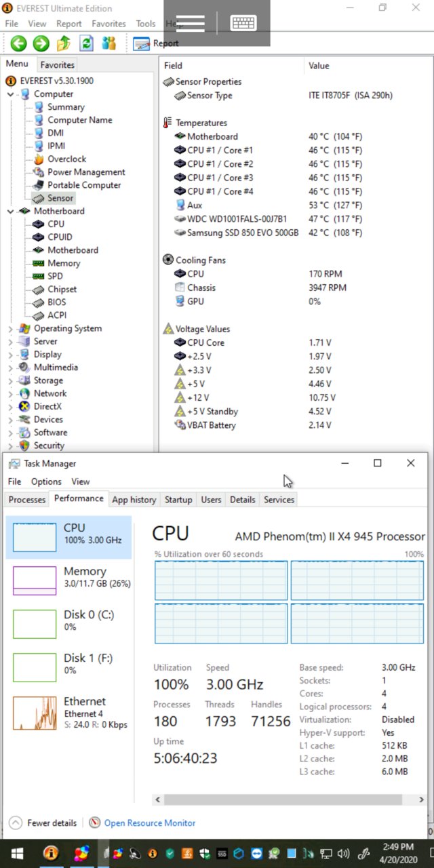Click the volume icon in system tray
The image size is (434, 868).
point(344,854)
